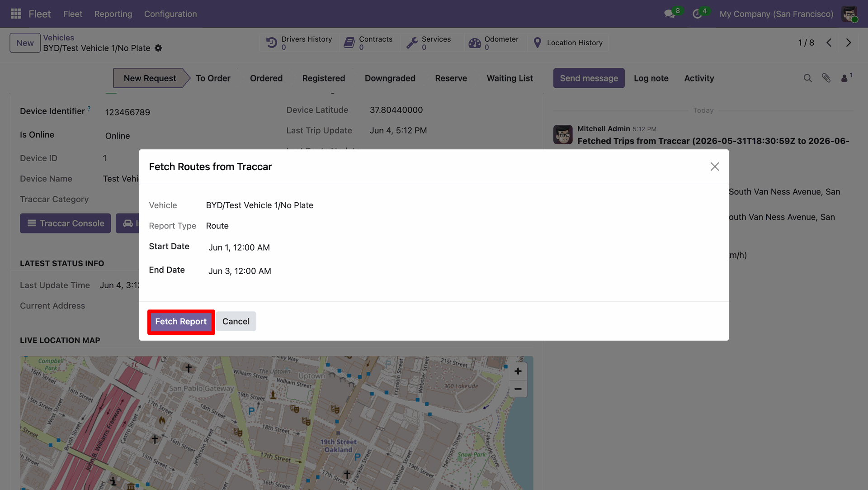Click Fetch Report button

(x=181, y=321)
